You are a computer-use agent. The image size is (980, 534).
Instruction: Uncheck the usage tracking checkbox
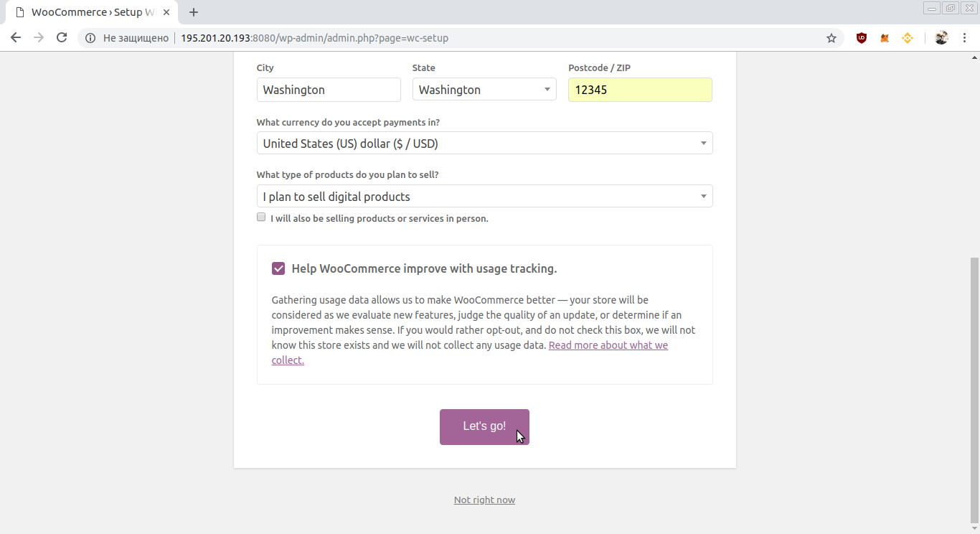coord(278,268)
